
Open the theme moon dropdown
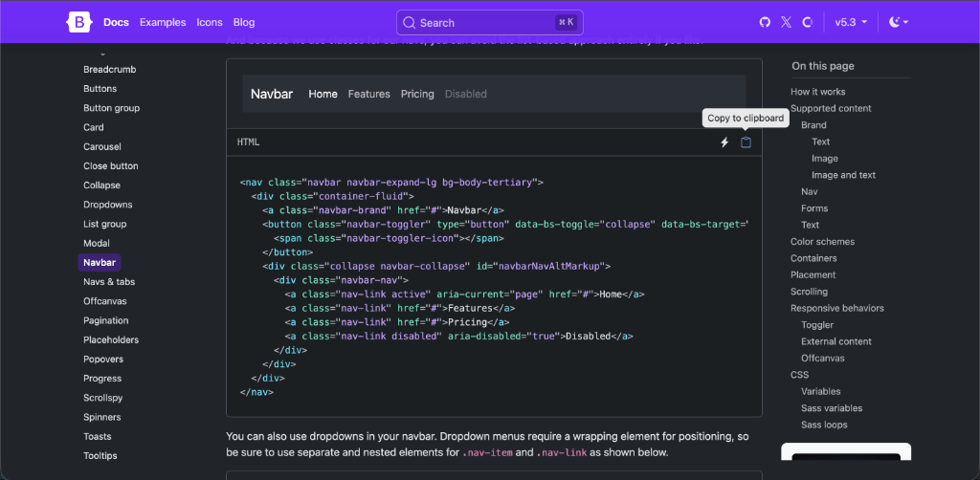[898, 23]
